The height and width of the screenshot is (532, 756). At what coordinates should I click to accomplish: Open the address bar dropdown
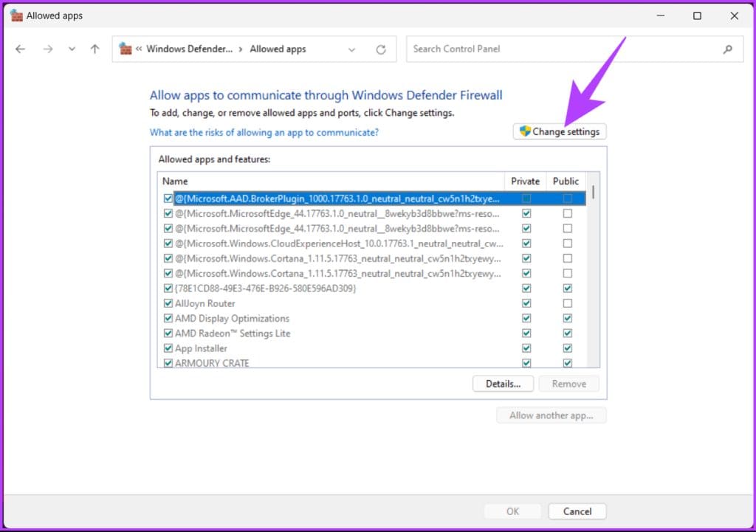pyautogui.click(x=352, y=49)
